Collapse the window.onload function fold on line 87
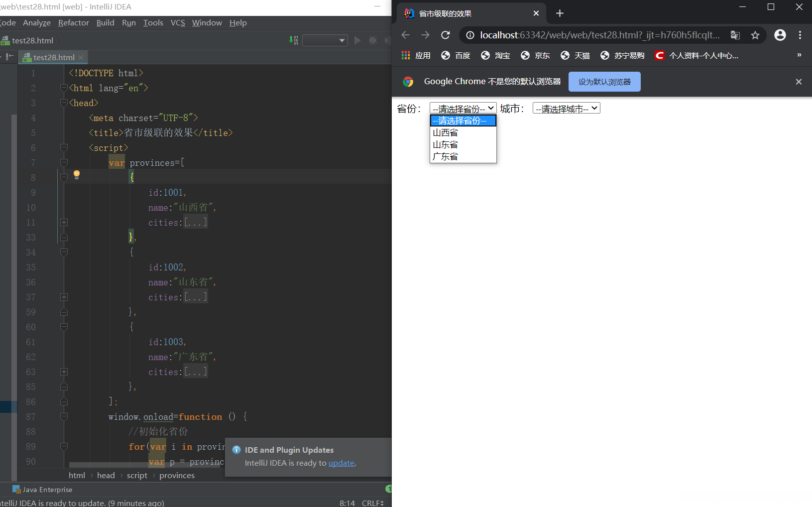 64,416
